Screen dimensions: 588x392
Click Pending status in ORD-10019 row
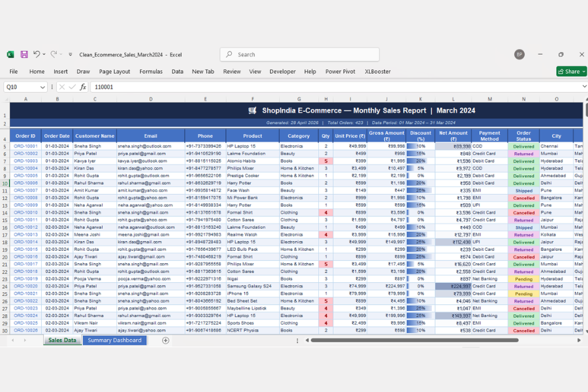[523, 279]
